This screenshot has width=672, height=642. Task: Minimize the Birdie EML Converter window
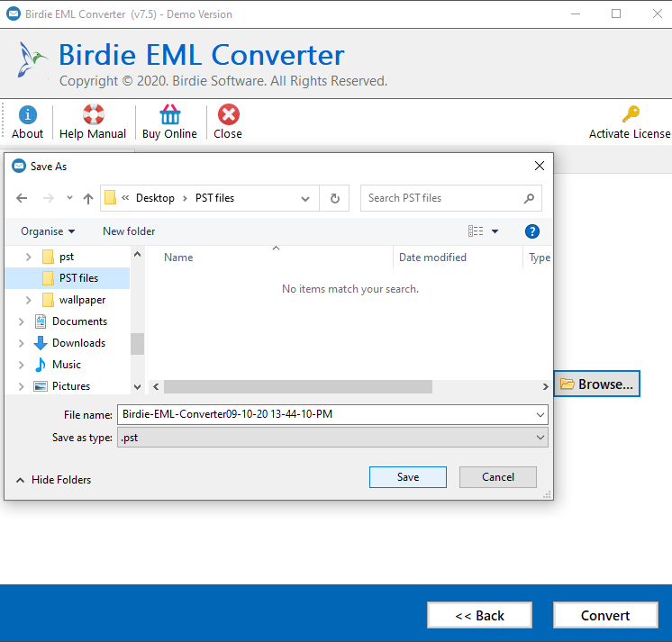point(576,14)
